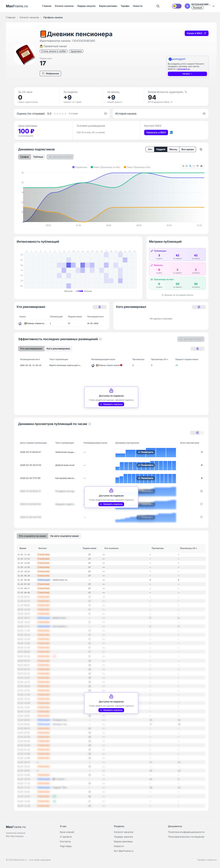Zoom out on the chart with minus icon
The height and width of the screenshot is (868, 220).
point(187,166)
